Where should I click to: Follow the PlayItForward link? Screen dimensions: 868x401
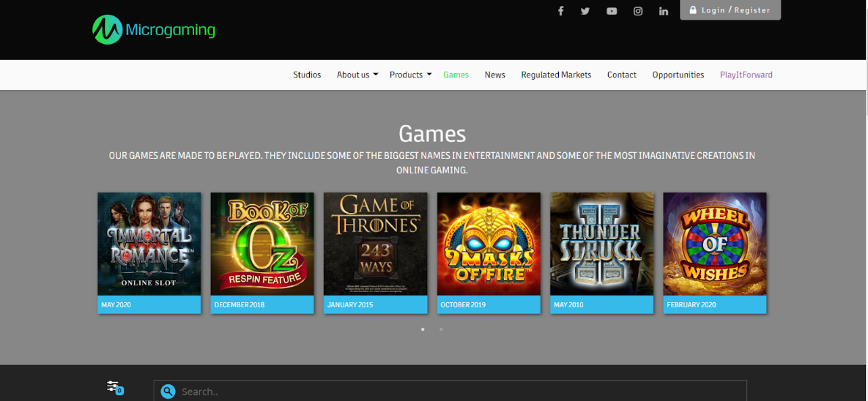tap(746, 75)
